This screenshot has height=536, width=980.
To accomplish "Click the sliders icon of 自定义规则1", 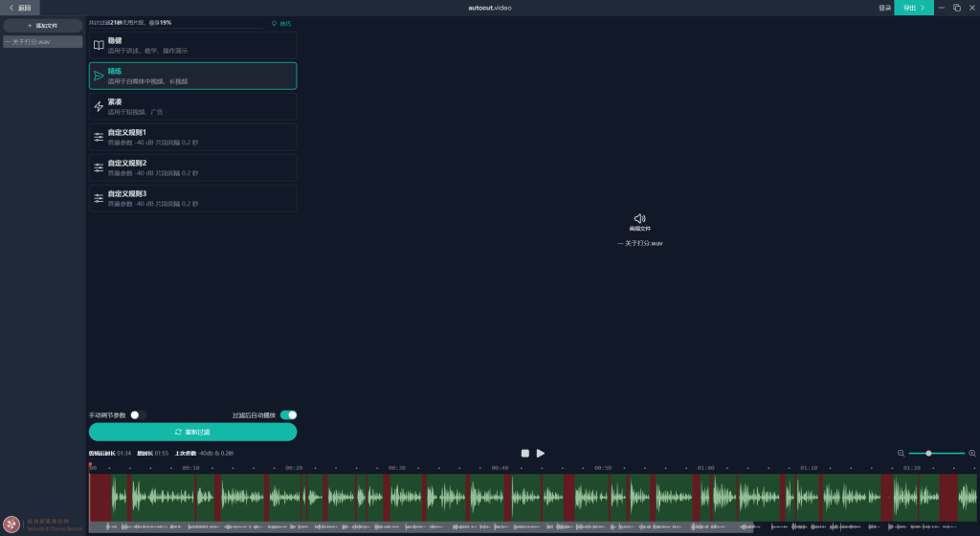I will (99, 137).
